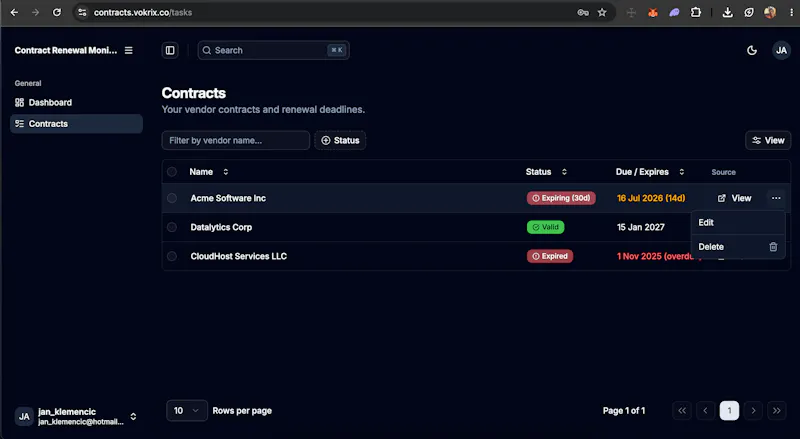Open the password key icon in address bar

(583, 12)
